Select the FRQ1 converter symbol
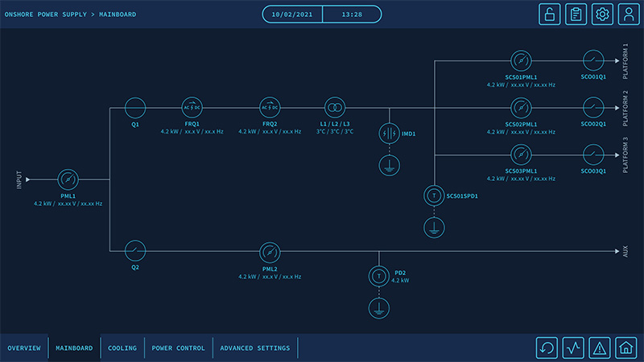The height and width of the screenshot is (362, 644). pyautogui.click(x=192, y=108)
